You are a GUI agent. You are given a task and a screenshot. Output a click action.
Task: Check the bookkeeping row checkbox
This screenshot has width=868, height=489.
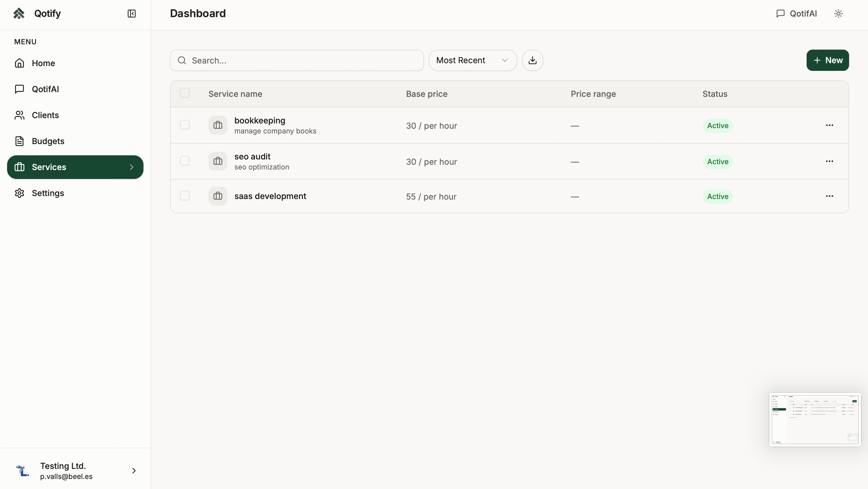tap(185, 125)
